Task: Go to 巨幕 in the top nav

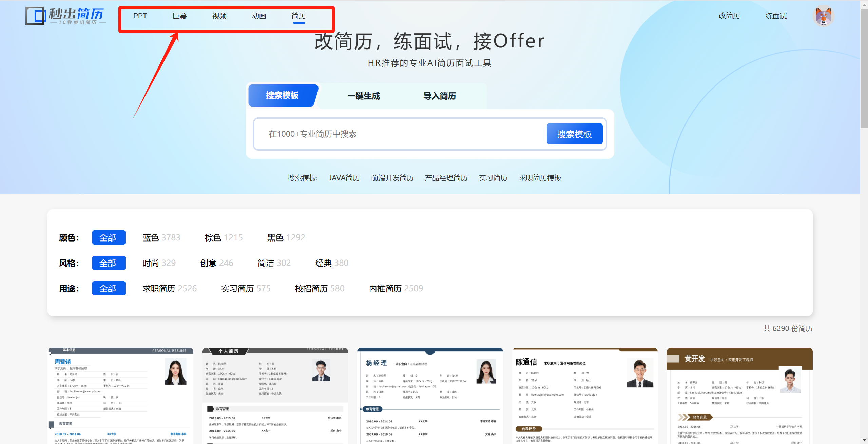Action: [180, 16]
